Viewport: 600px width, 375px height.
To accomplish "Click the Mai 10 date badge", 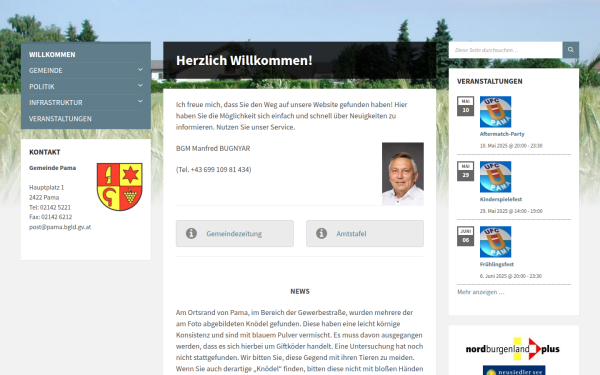I will pos(465,106).
